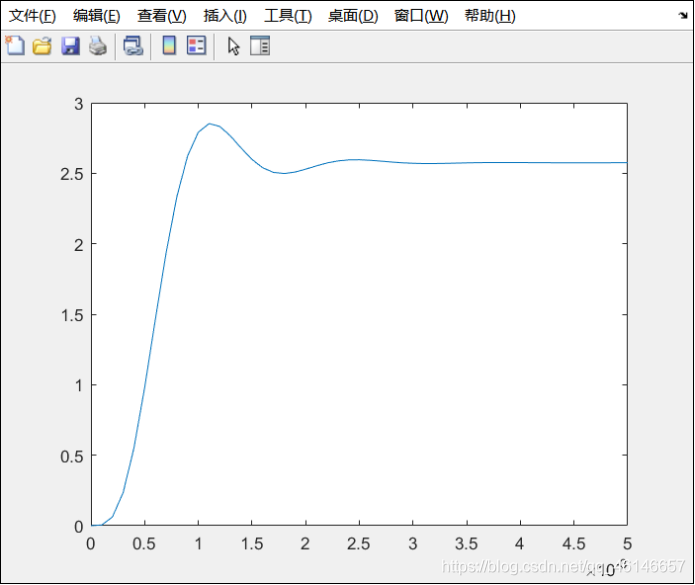The image size is (695, 585).
Task: Select y-axis tick label 2.5
Action: (x=72, y=174)
